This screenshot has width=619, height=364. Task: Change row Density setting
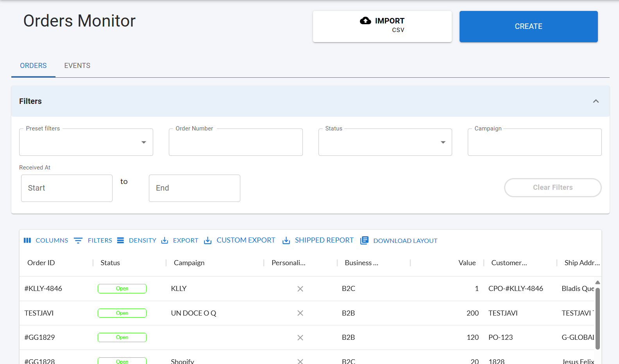137,240
